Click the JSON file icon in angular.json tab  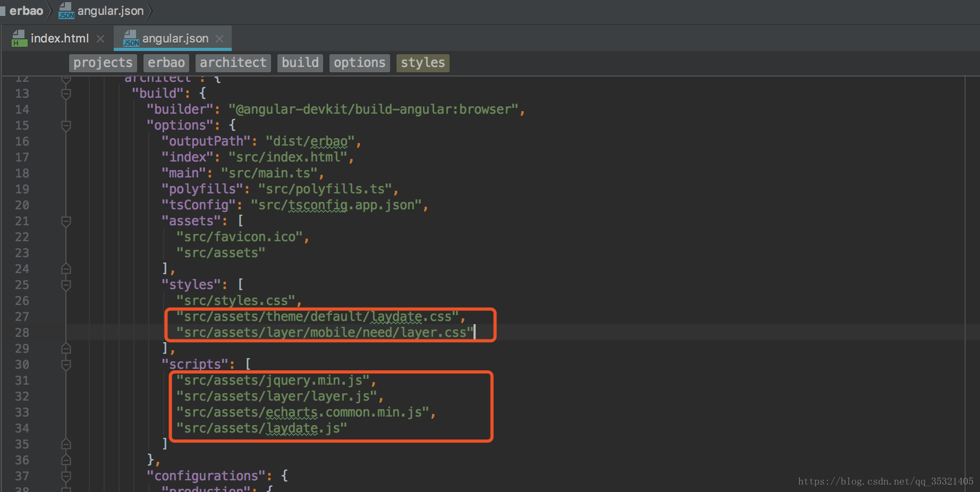click(x=131, y=38)
